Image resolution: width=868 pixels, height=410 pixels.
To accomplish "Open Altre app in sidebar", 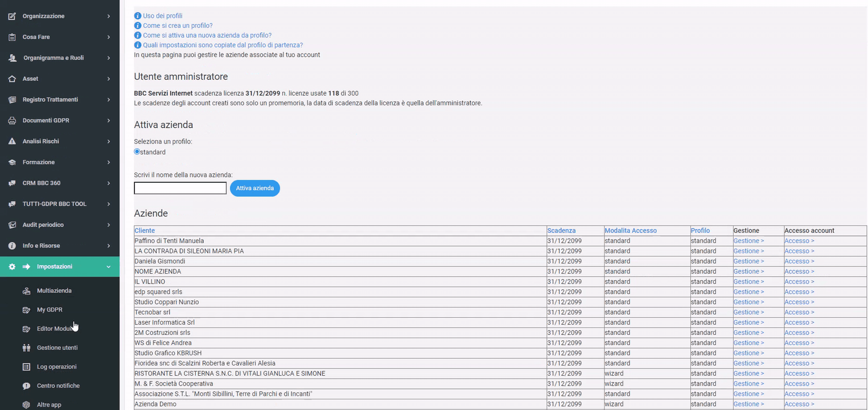I will [49, 405].
